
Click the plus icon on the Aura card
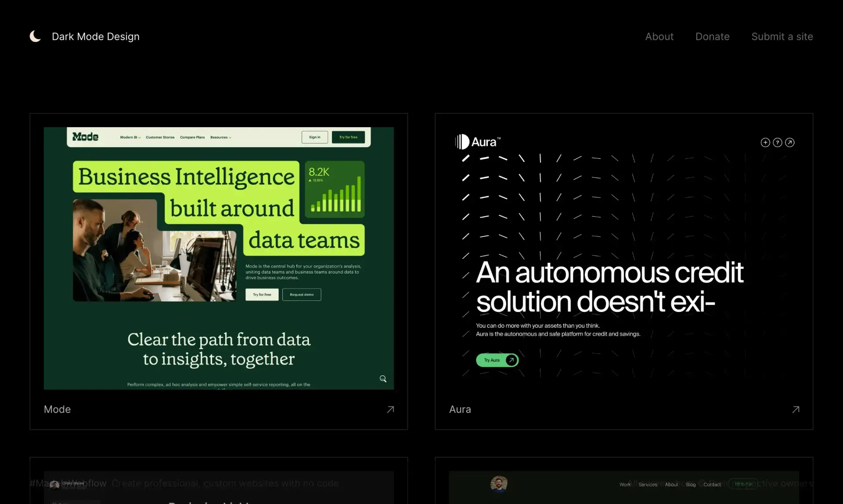[765, 142]
